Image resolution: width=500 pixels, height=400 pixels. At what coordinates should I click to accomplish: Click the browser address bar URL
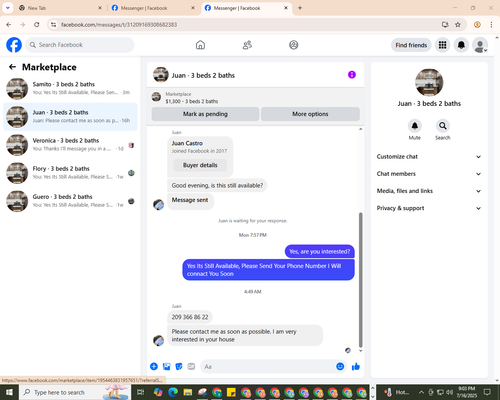pos(119,25)
